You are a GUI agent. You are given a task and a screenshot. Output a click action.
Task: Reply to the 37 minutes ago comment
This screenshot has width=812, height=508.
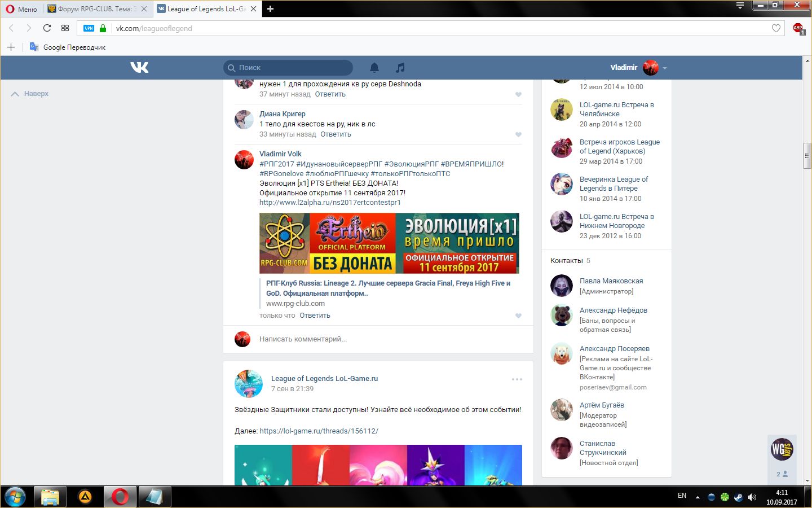coord(330,94)
